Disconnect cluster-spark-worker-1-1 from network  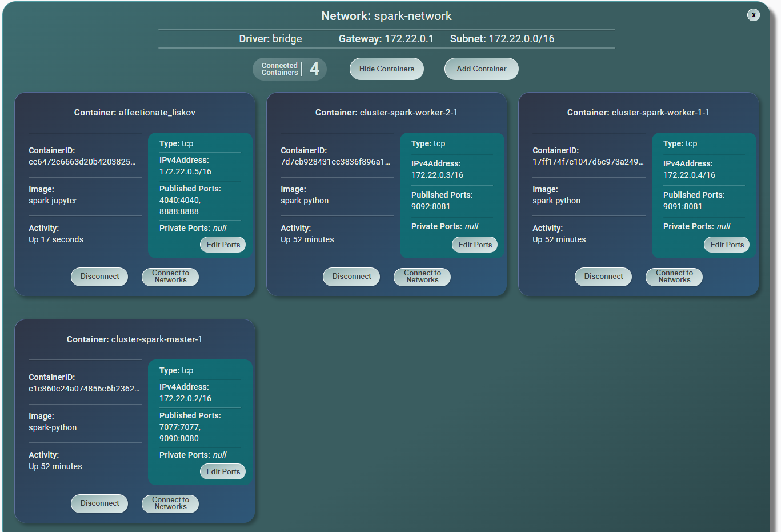(603, 277)
